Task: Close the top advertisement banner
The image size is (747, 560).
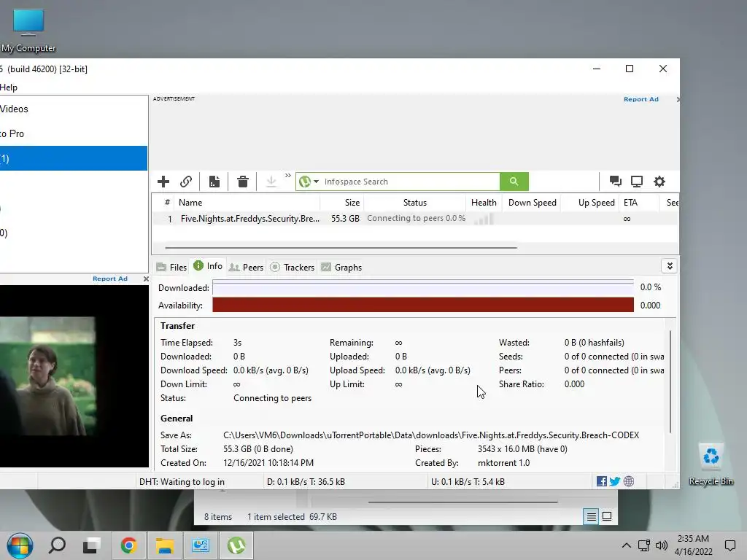Action: [x=678, y=99]
